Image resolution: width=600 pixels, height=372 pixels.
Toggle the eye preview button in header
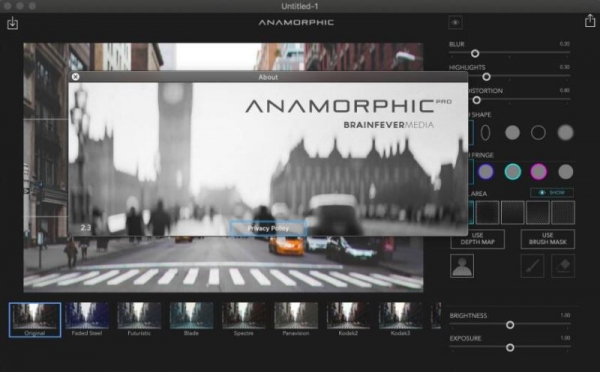pos(455,23)
